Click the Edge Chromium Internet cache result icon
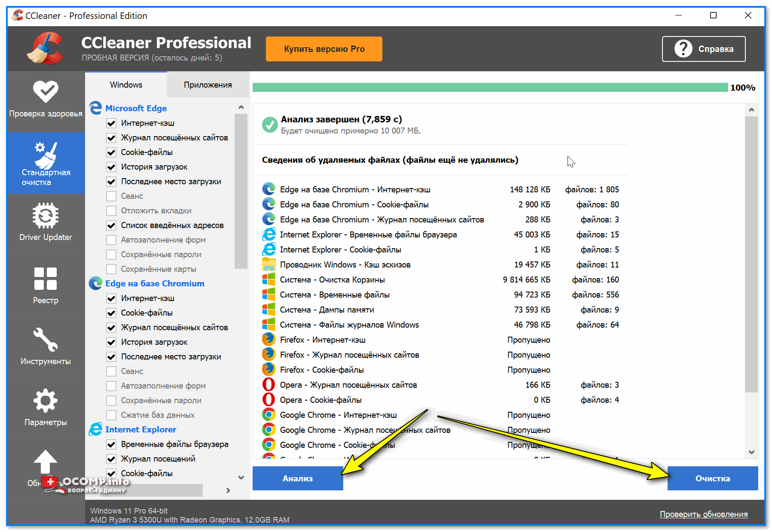 [x=269, y=189]
